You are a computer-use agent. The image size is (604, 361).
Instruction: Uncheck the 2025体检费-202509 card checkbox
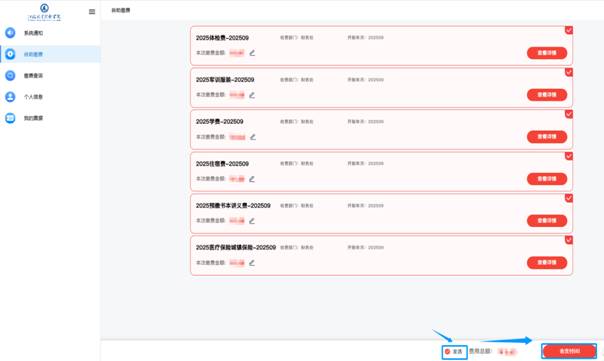569,30
